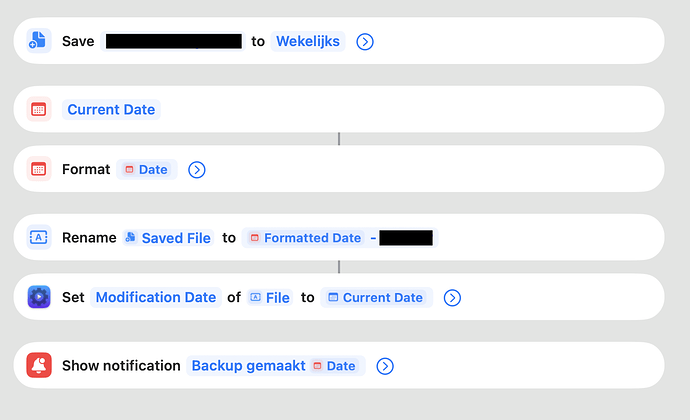Click the File variable in Set action
Image resolution: width=690 pixels, height=420 pixels.
(x=270, y=297)
